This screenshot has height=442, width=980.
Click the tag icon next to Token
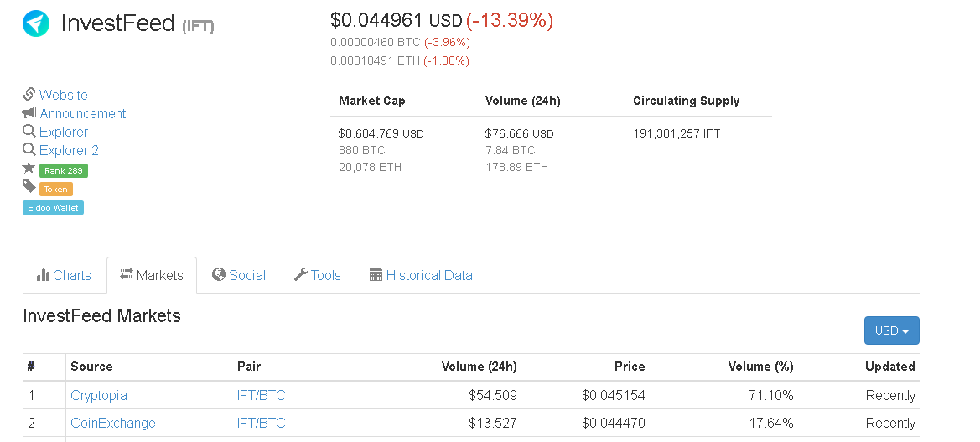click(29, 186)
